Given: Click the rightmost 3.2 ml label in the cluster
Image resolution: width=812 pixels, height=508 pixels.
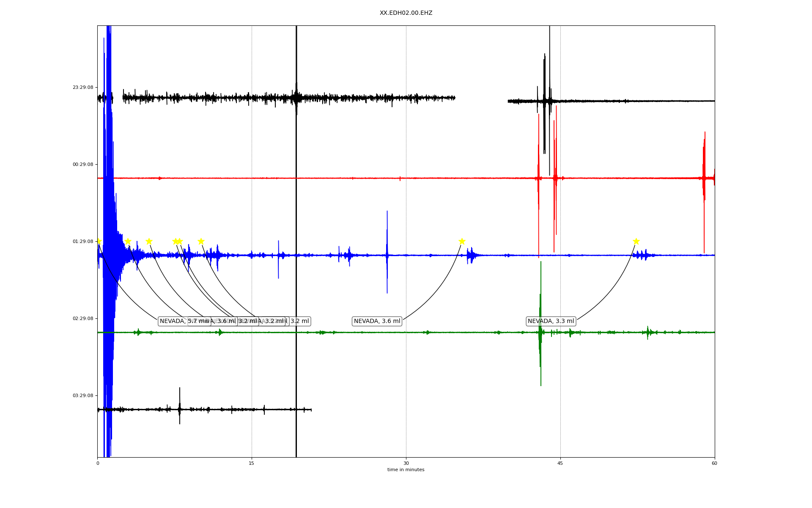Looking at the screenshot, I should [299, 321].
